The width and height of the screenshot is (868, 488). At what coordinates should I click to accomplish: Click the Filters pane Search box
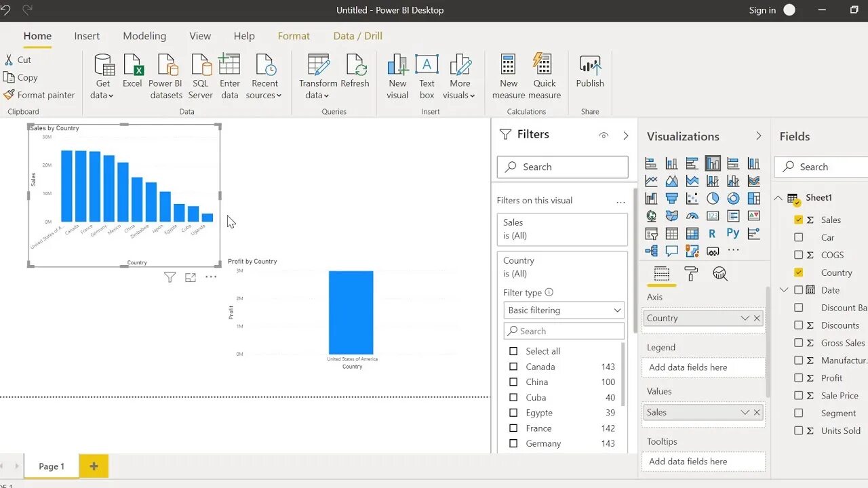click(563, 167)
